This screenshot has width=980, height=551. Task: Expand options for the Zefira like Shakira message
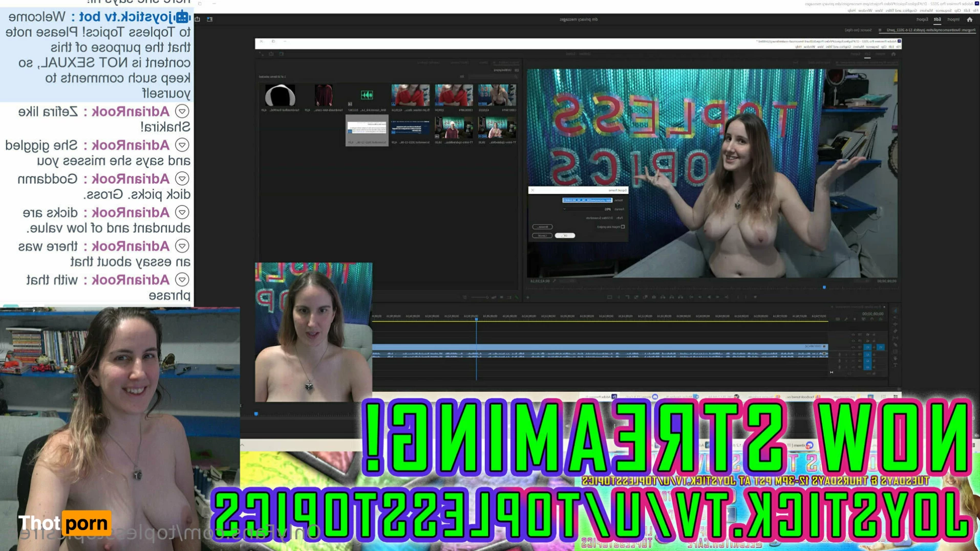coord(182,112)
